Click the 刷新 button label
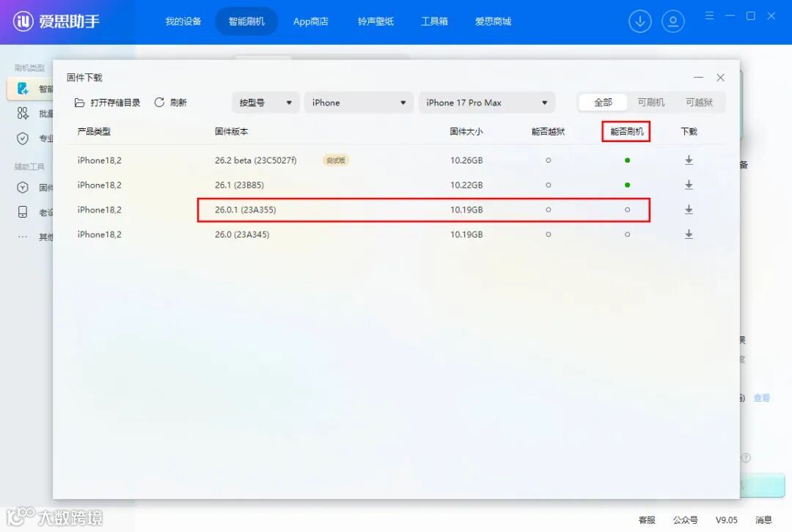 pos(178,103)
